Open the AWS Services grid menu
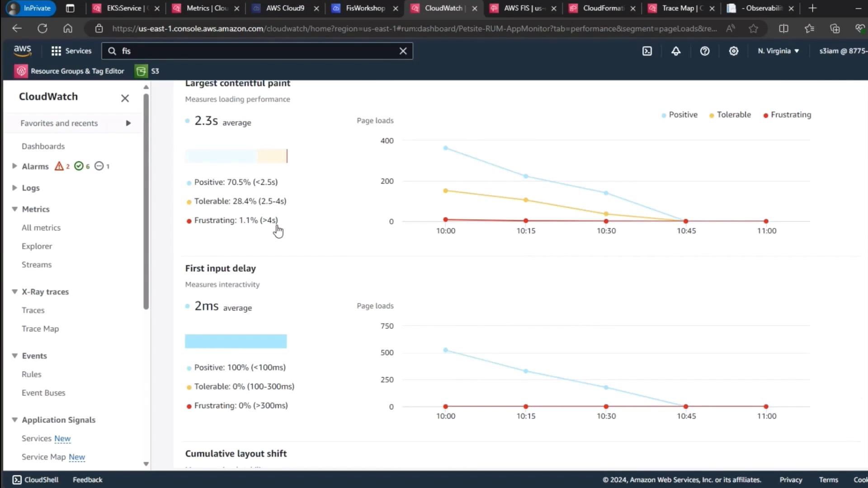The height and width of the screenshot is (488, 868). pyautogui.click(x=71, y=51)
